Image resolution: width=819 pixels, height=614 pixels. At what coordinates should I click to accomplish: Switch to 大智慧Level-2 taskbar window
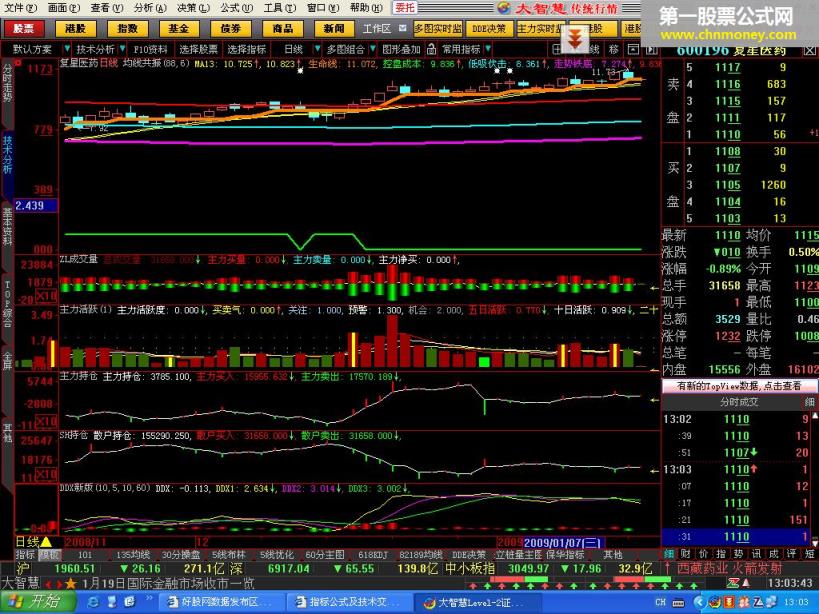[x=477, y=603]
